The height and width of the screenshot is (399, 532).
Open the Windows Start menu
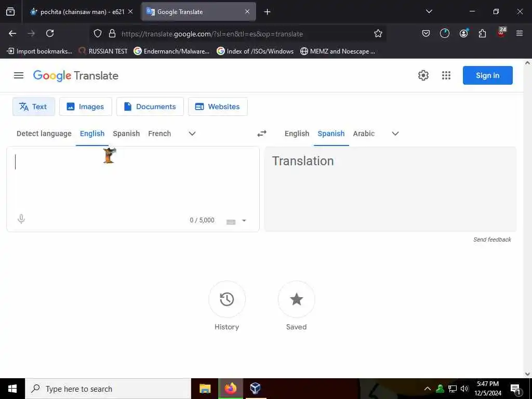coord(12,389)
